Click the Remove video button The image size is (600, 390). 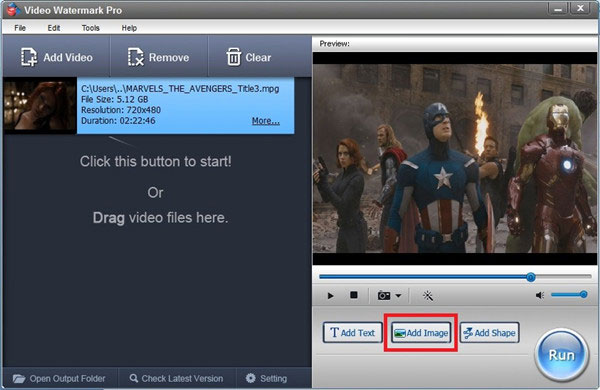[158, 57]
